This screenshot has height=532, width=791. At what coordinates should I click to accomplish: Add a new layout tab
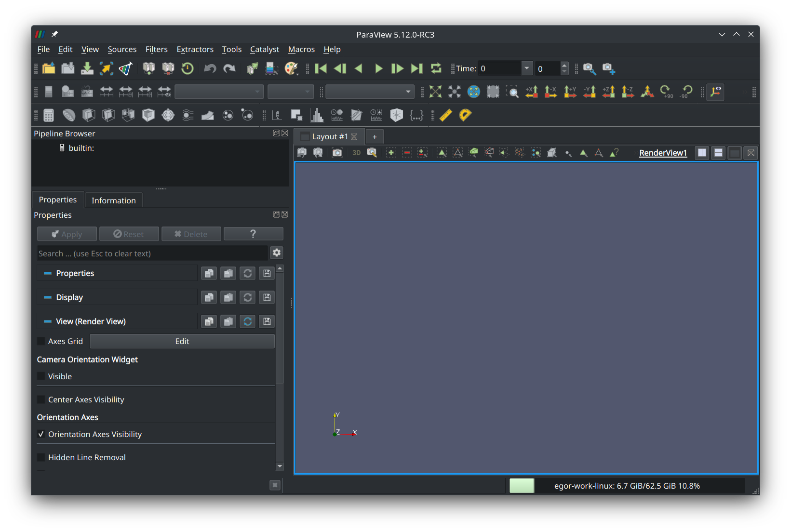click(375, 137)
